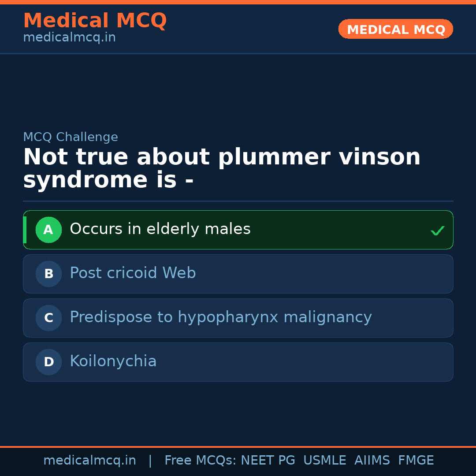Click the Medical MCQ header title
Viewport: 476px width, 476px height.
pos(95,21)
